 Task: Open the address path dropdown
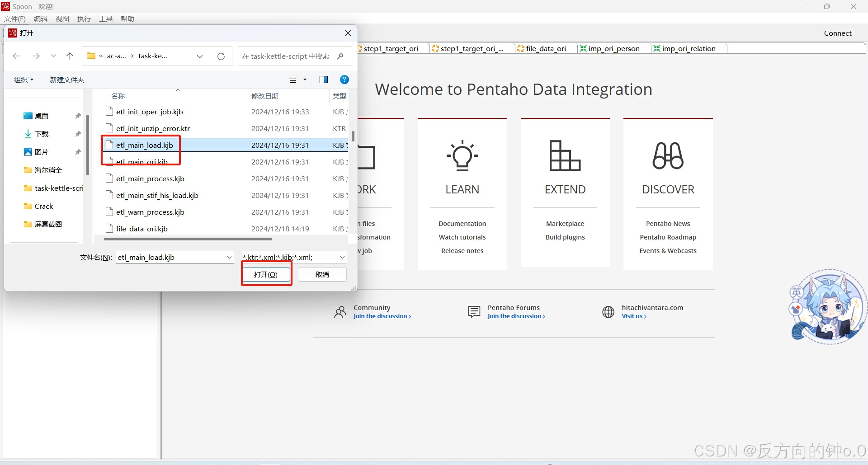(x=200, y=56)
